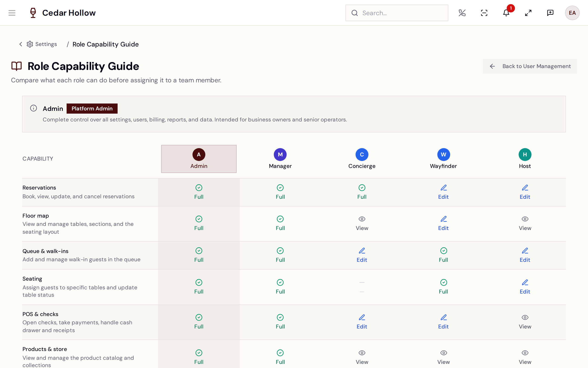Focus the Search input field
The width and height of the screenshot is (588, 368).
click(397, 13)
